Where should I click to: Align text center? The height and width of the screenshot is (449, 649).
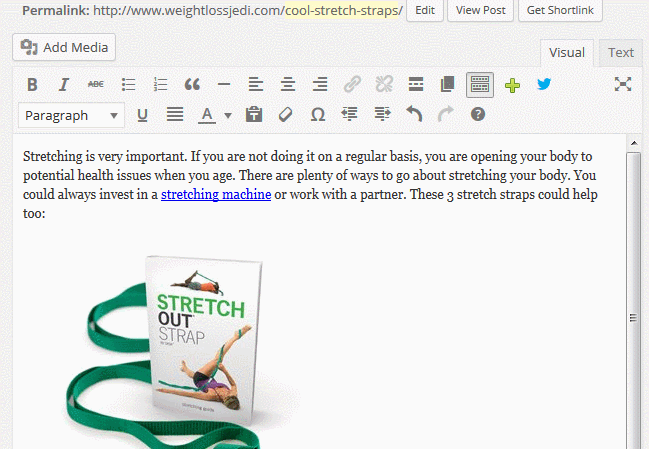tap(288, 85)
